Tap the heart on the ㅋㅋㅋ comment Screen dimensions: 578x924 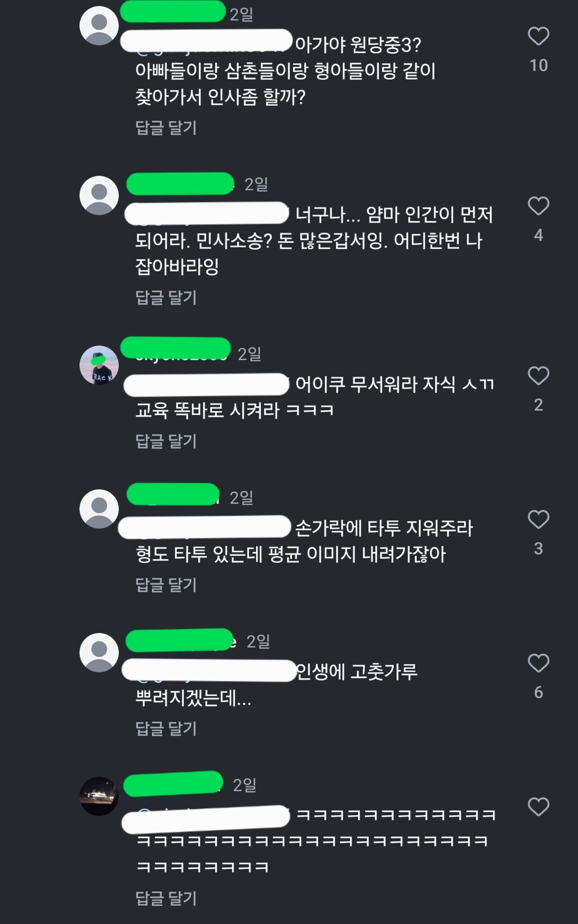tap(538, 807)
